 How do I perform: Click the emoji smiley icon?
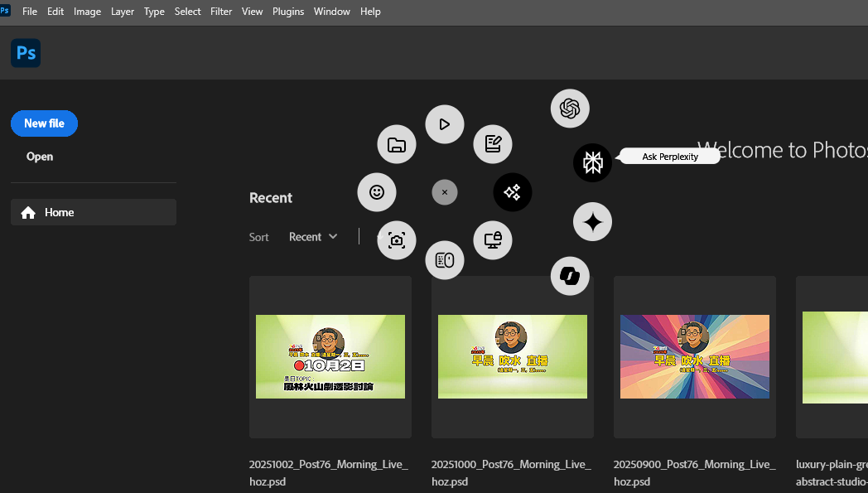tap(377, 192)
